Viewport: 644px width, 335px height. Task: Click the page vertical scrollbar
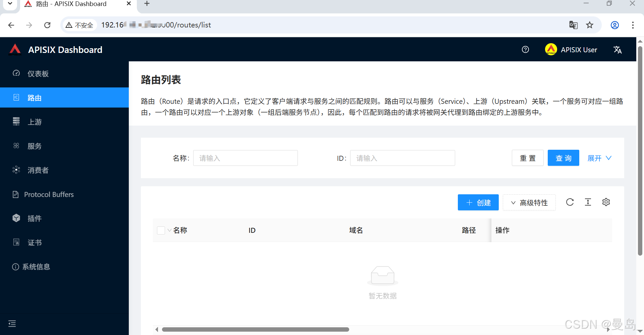point(640,151)
